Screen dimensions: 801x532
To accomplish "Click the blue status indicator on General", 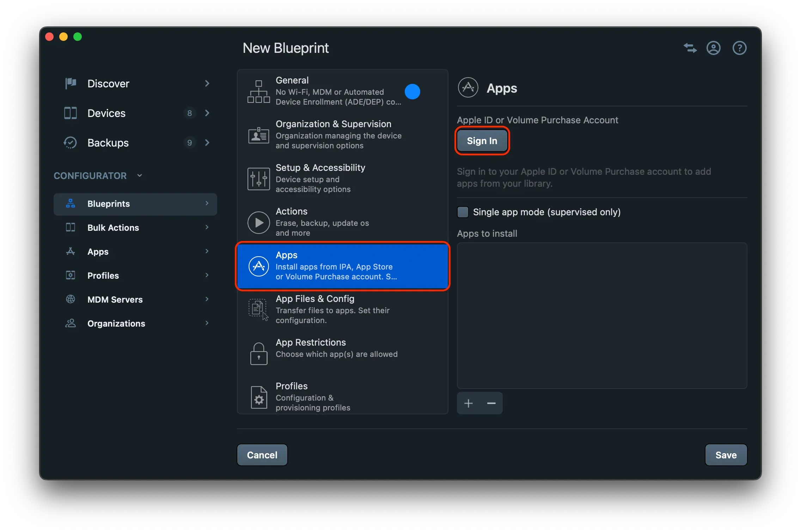I will pos(413,92).
